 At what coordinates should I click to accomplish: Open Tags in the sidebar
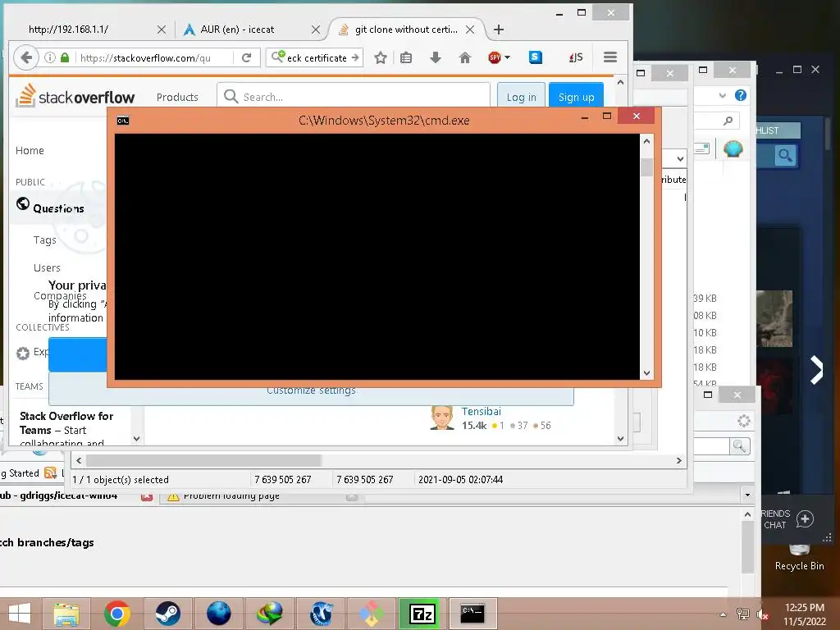(x=45, y=240)
